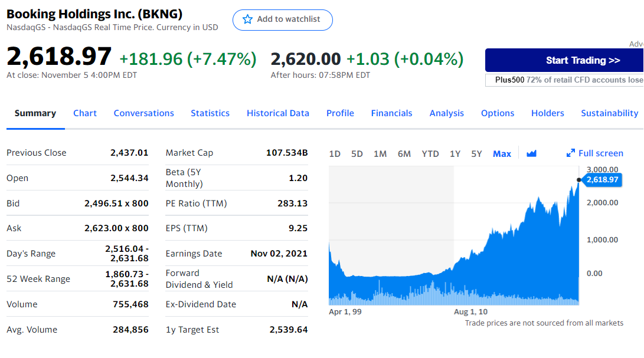Set chart range to YTD
This screenshot has height=358, width=644.
430,153
